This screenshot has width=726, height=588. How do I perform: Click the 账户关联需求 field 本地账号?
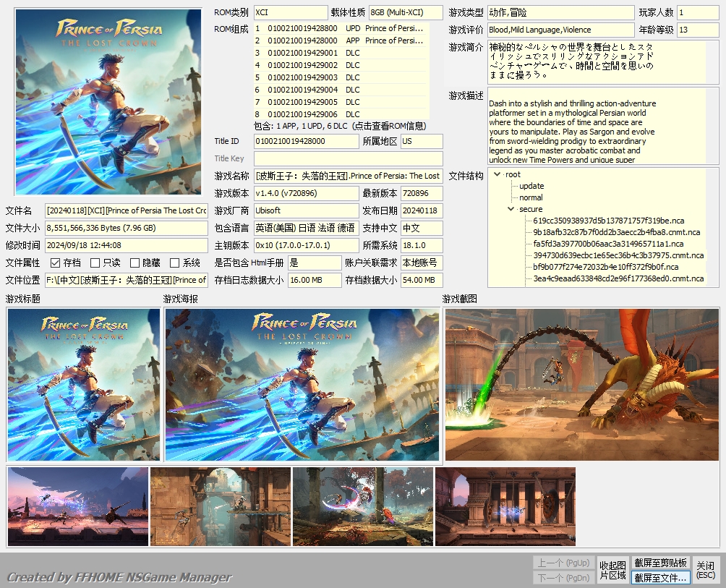click(422, 263)
